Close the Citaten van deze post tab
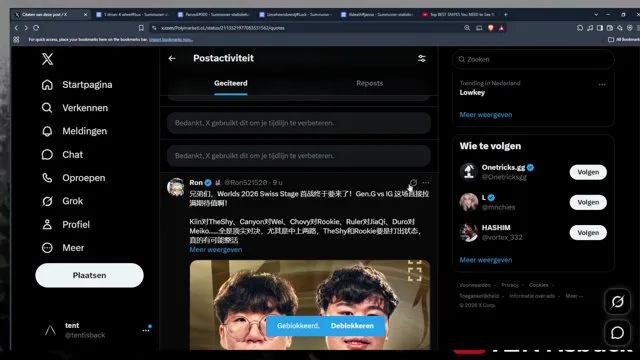 coord(85,15)
